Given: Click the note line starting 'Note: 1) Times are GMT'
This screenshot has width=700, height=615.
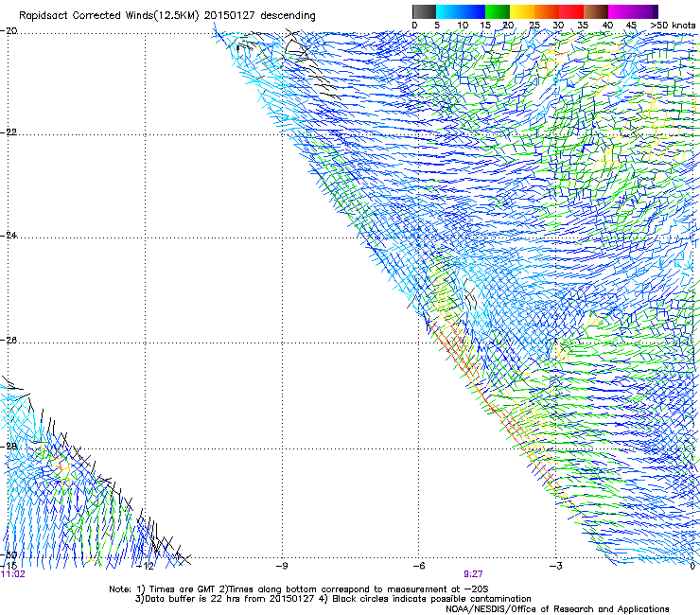Looking at the screenshot, I should (299, 589).
